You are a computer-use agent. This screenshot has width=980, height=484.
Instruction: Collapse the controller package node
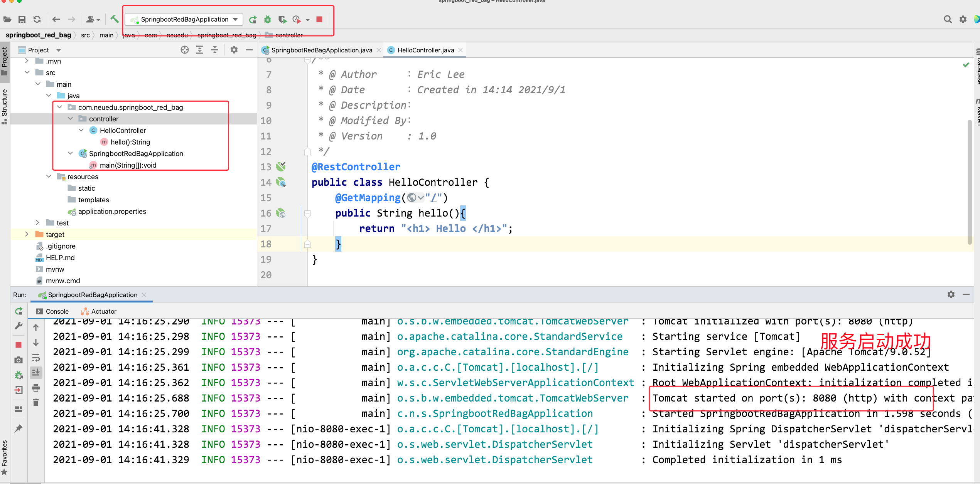tap(70, 119)
